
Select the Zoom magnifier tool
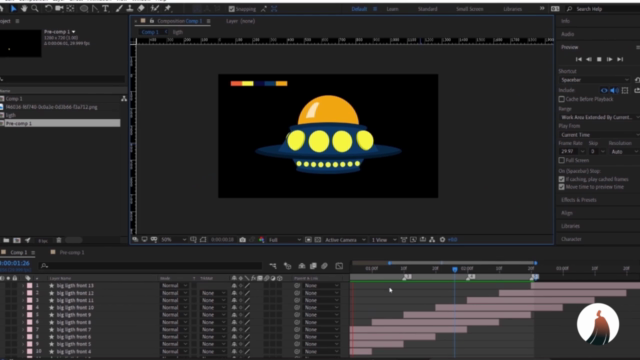point(35,9)
